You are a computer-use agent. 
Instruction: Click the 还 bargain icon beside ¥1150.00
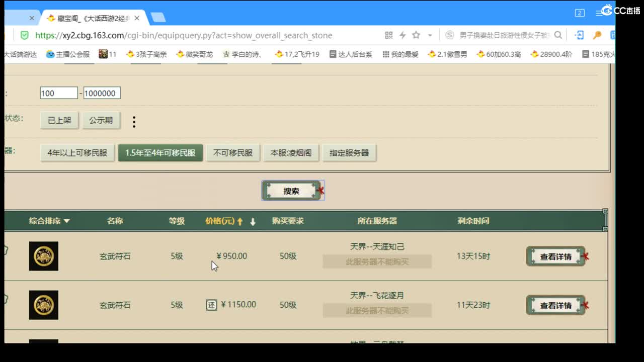coord(212,305)
